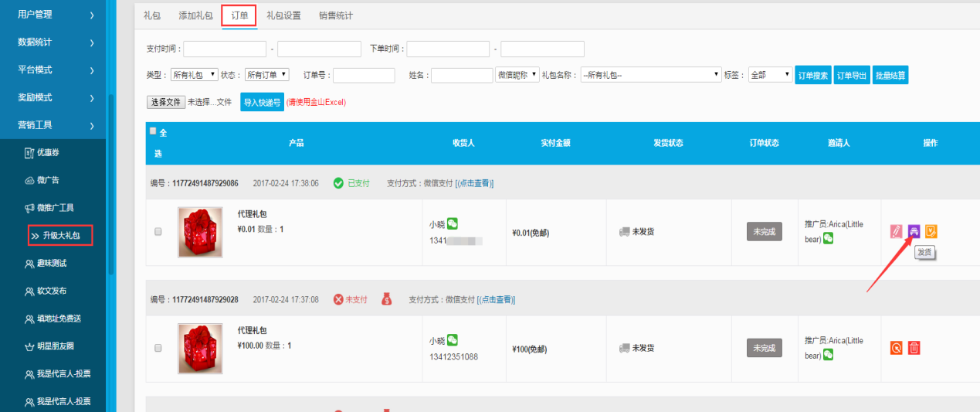The height and width of the screenshot is (412, 980).
Task: Open the 状态 所有订单 dropdown
Action: (266, 75)
